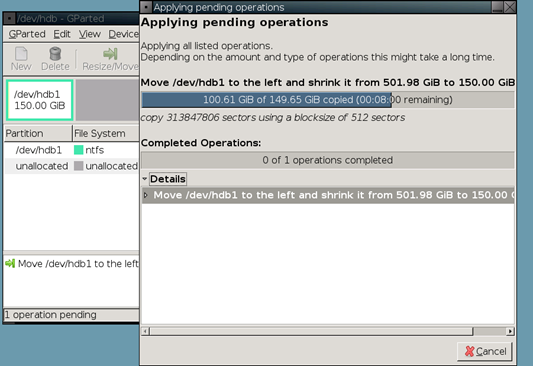Click the 'Completed Operations:' label
Screen dimensions: 533x366
(201, 143)
